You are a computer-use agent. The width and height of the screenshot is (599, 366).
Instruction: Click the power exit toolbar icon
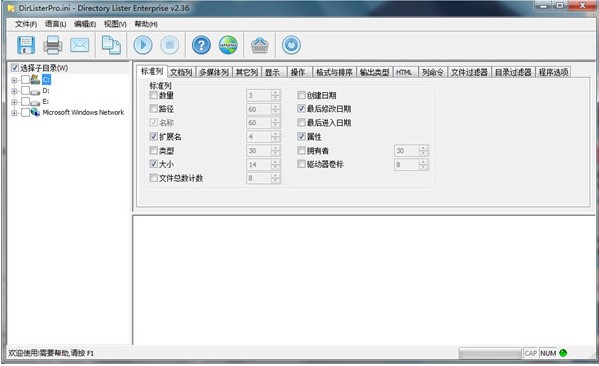click(291, 45)
